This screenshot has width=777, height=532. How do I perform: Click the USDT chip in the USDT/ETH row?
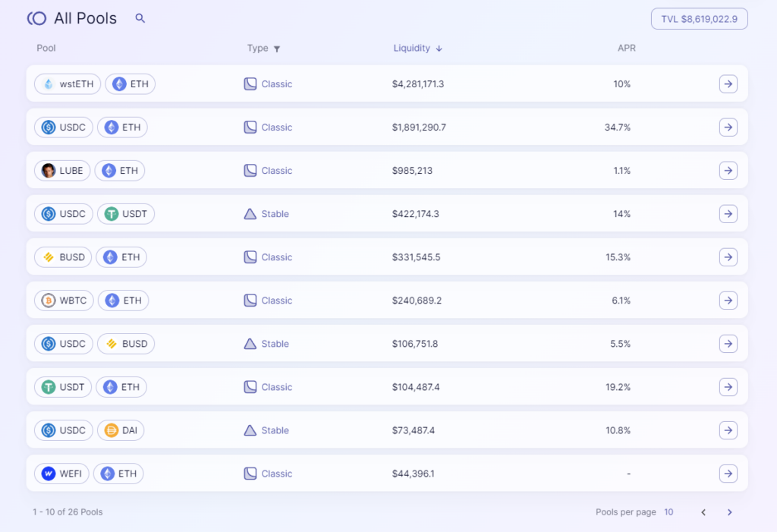pyautogui.click(x=63, y=387)
